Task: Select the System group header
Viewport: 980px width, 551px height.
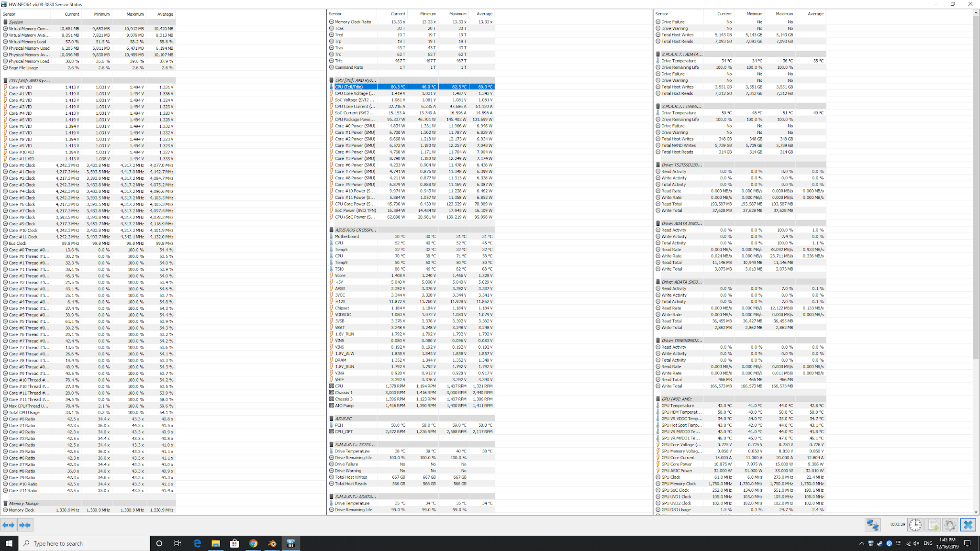Action: point(89,22)
